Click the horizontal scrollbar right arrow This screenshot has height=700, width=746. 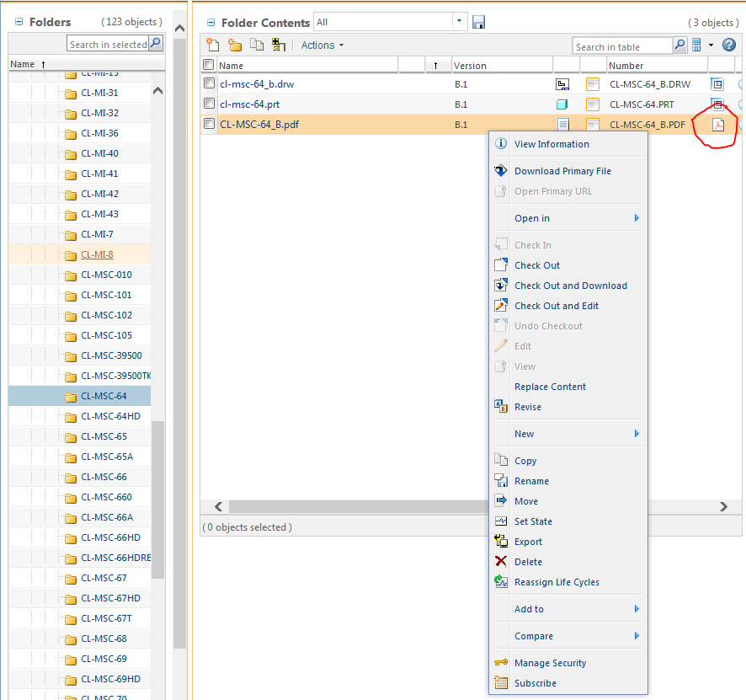click(723, 507)
